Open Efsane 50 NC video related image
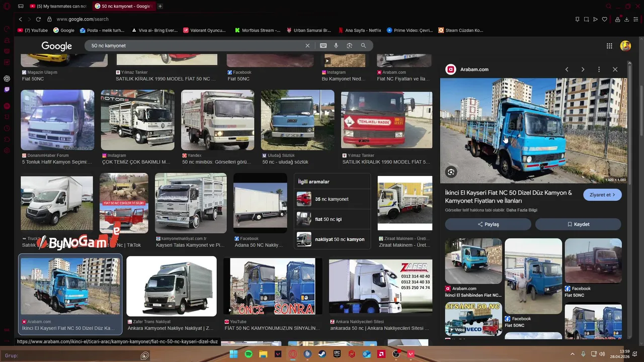The height and width of the screenshot is (362, 644). point(473,319)
